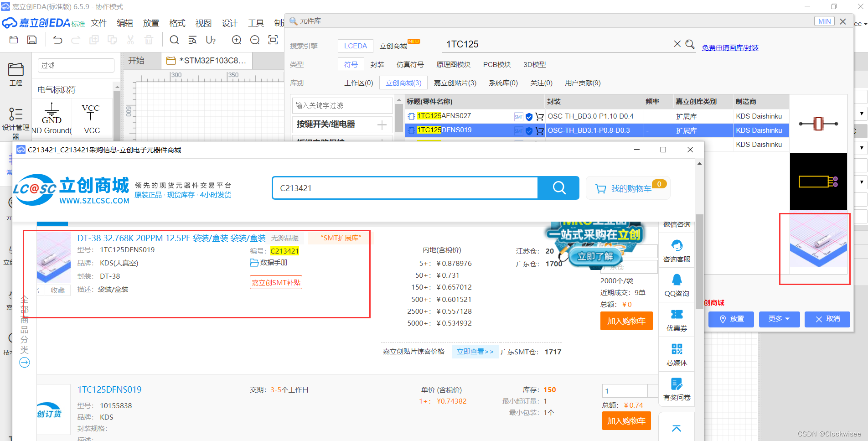The height and width of the screenshot is (441, 868).
Task: Expand 按键开关/继电器 category with plus
Action: click(382, 125)
